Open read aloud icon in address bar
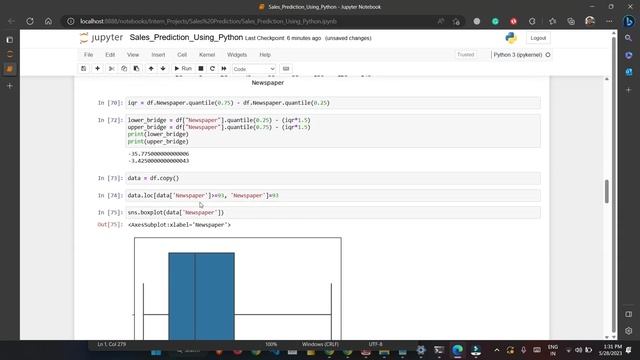 (x=441, y=21)
